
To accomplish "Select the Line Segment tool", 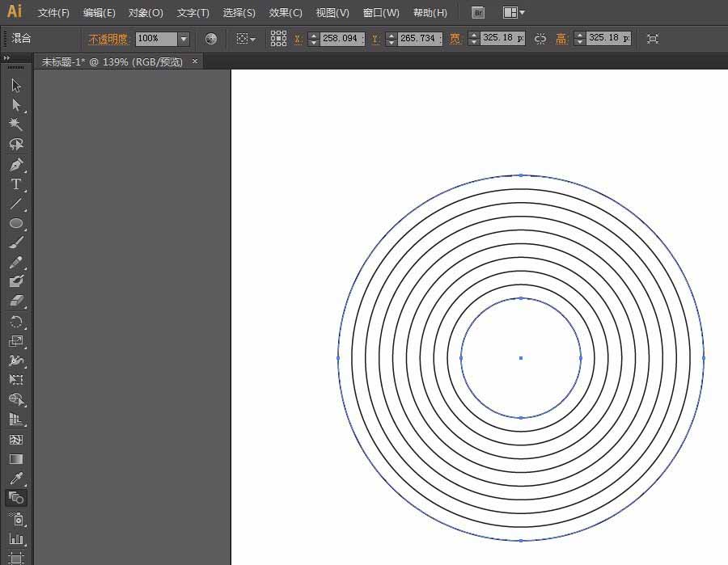I will pos(16,204).
